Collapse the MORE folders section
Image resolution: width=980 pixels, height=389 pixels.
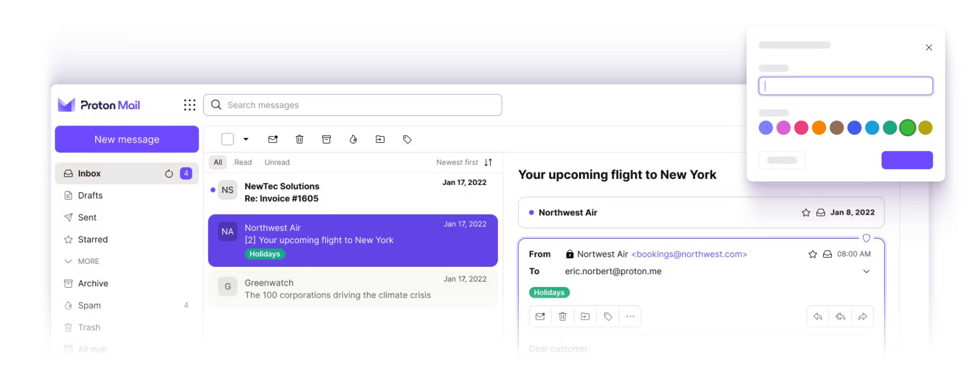82,261
